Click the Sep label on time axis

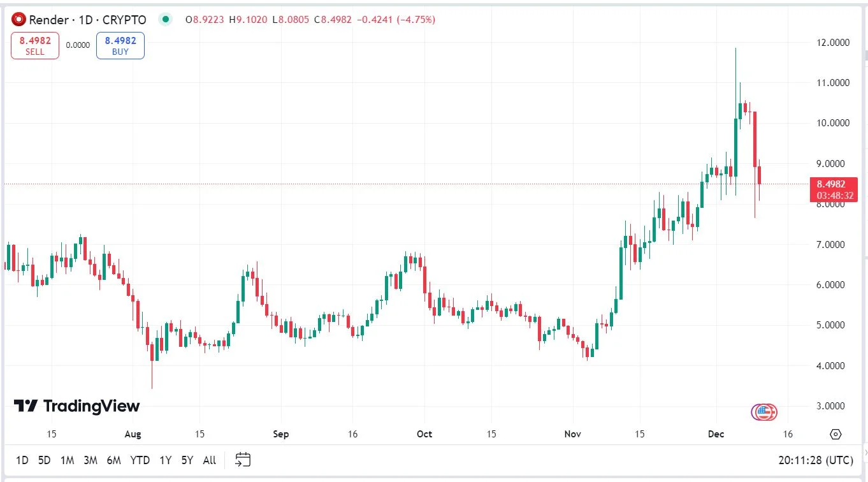(280, 434)
